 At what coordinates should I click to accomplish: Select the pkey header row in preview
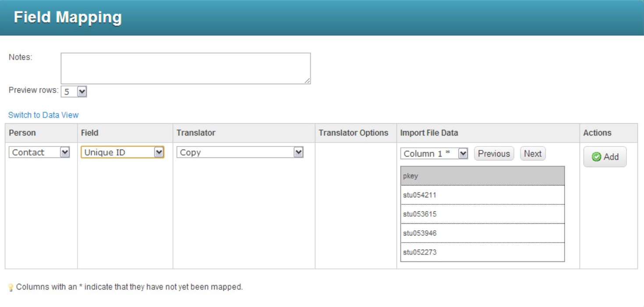(x=482, y=176)
